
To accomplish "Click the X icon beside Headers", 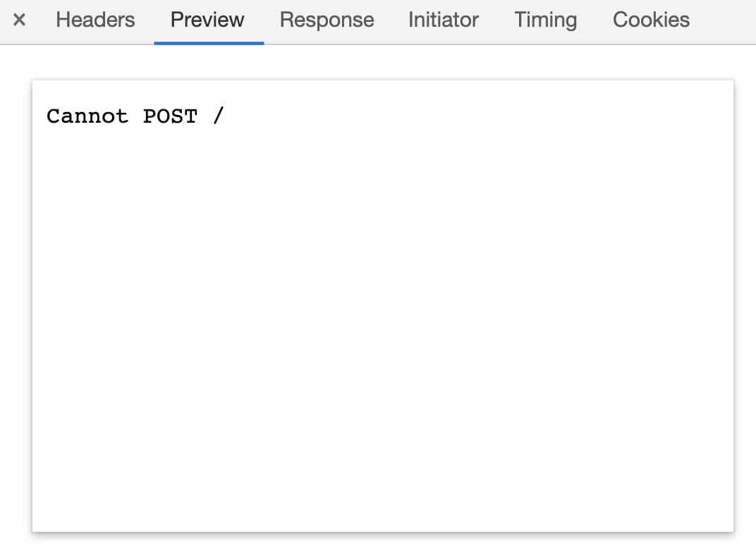I will click(19, 20).
